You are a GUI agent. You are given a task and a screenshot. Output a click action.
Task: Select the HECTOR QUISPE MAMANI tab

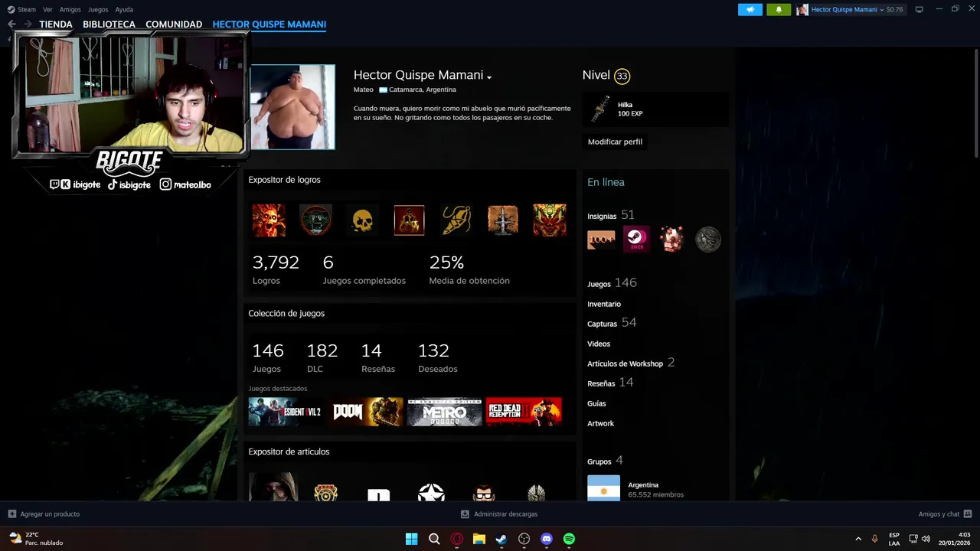[269, 24]
